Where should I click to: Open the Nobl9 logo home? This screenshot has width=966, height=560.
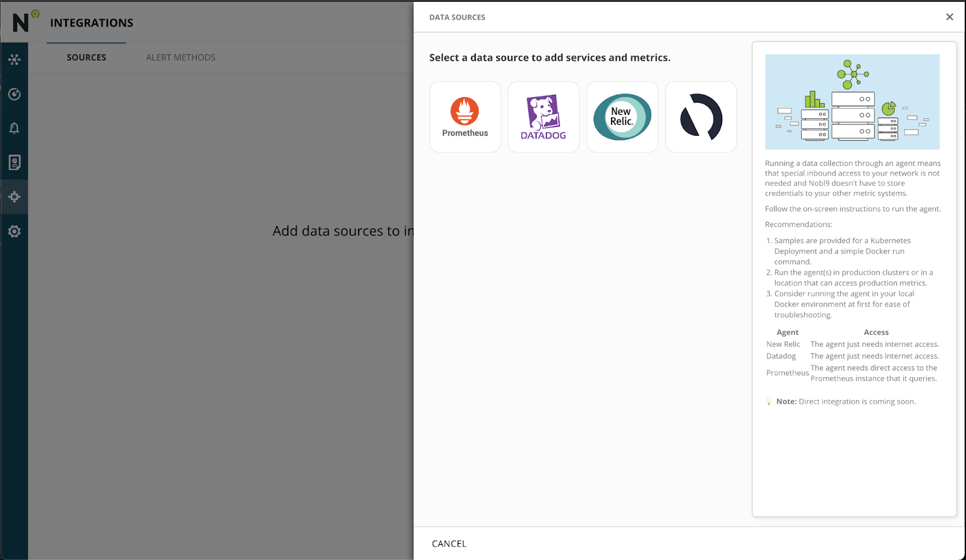[x=25, y=22]
